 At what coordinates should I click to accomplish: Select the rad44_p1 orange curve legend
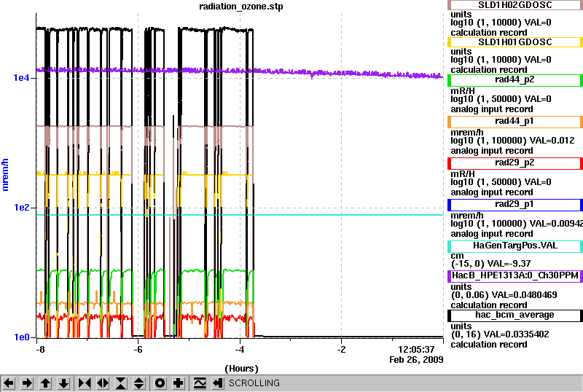point(515,122)
